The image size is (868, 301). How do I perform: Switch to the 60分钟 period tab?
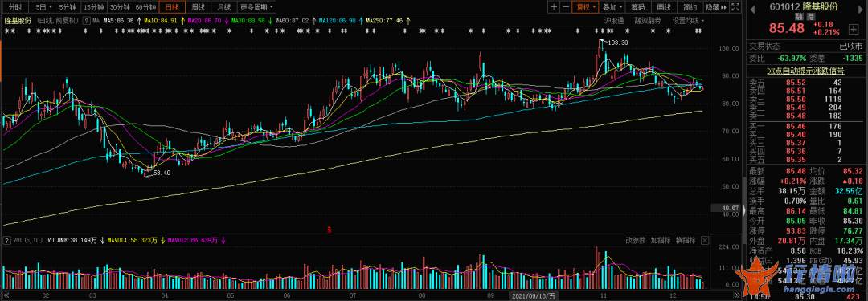click(x=145, y=7)
